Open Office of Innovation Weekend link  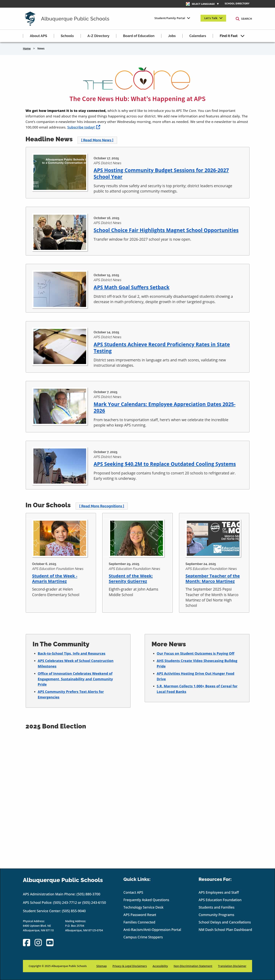(75, 679)
